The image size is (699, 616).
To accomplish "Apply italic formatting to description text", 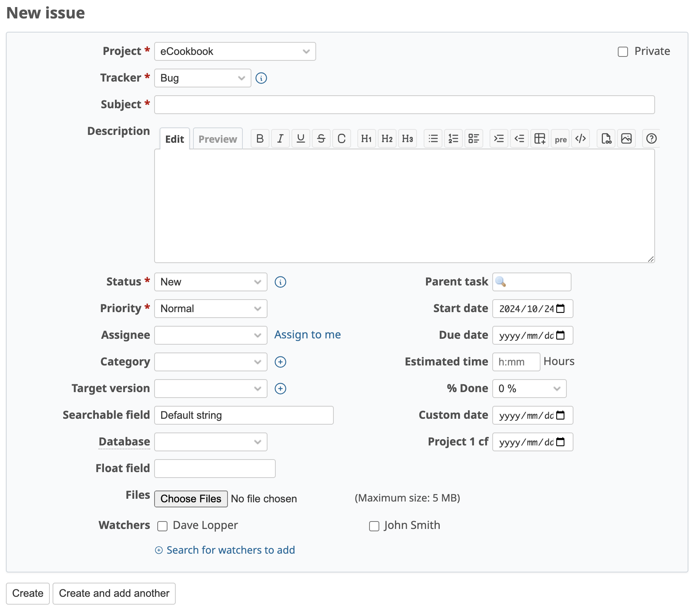I will click(x=280, y=138).
